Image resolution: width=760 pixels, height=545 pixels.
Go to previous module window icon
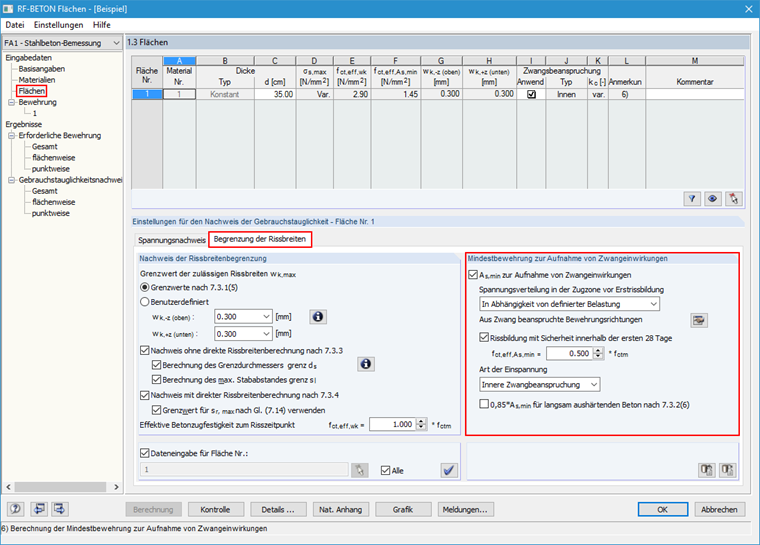click(38, 509)
